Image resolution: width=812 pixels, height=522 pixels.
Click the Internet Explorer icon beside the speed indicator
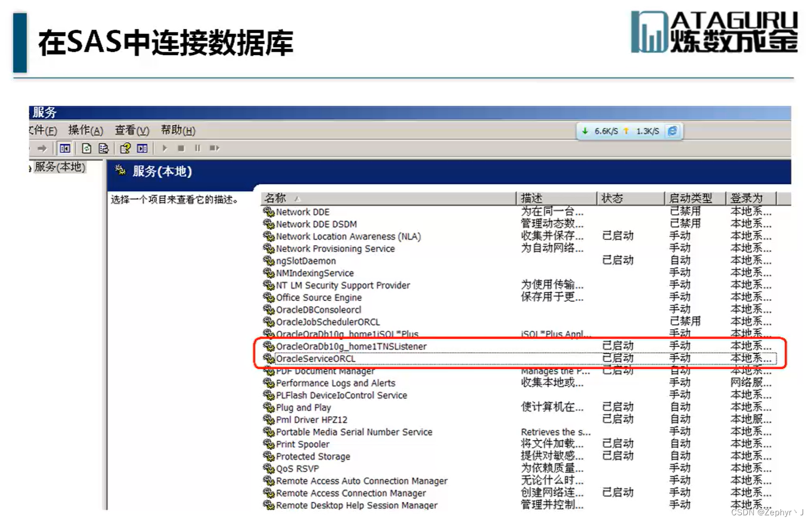coord(672,131)
